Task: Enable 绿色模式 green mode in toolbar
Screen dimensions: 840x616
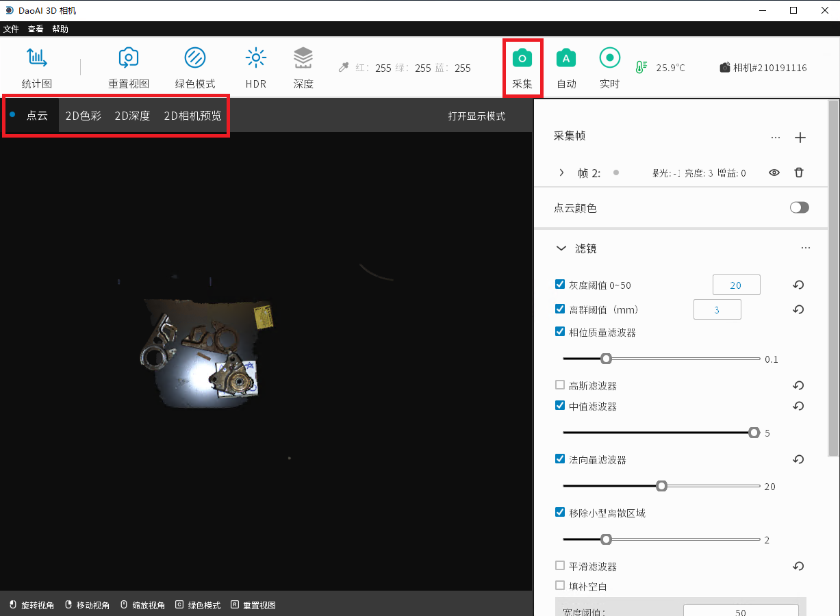Action: pyautogui.click(x=195, y=58)
